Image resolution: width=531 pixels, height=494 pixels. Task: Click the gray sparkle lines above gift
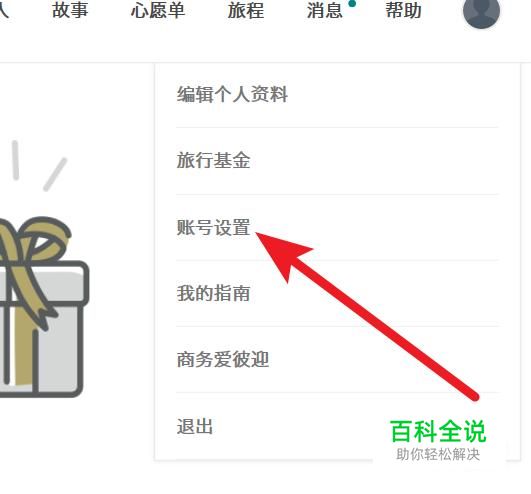39,166
